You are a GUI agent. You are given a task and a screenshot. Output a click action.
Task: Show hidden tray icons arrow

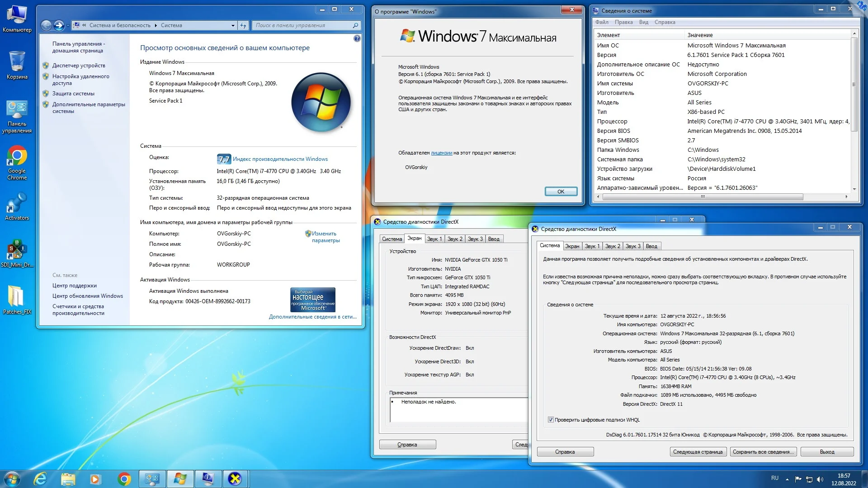click(x=787, y=479)
